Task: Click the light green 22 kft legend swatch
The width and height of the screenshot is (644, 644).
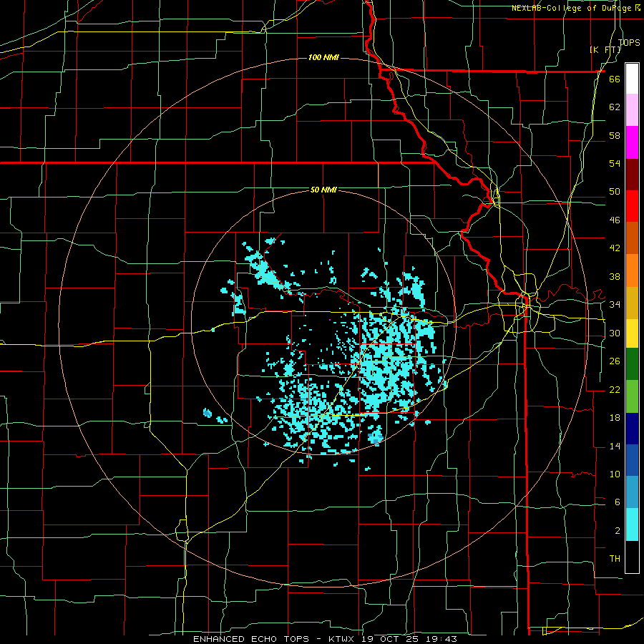Action: click(632, 396)
